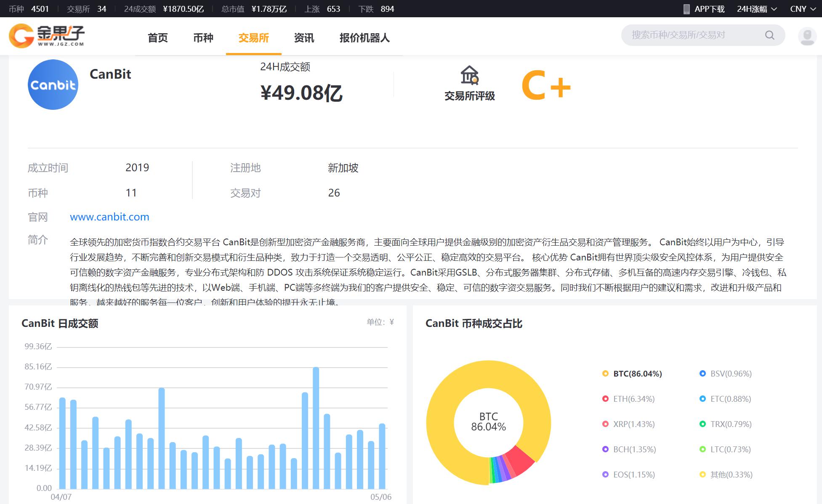
Task: Click the tallest bar in daily volume chart
Action: 316,427
